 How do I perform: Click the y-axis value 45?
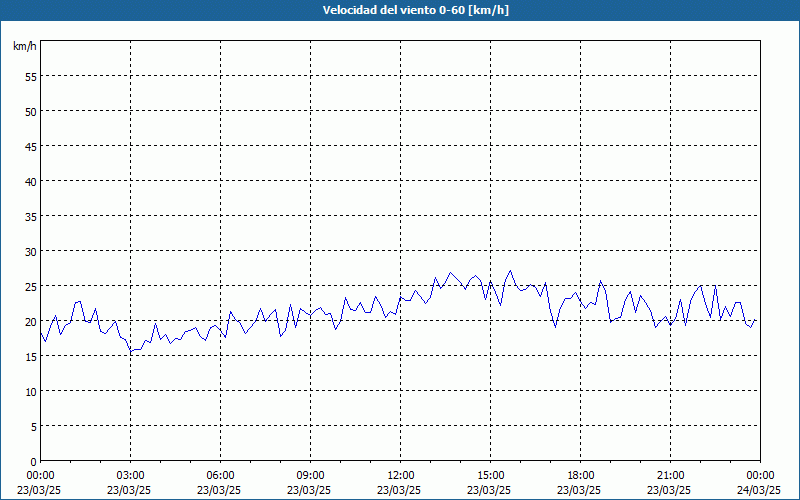tap(31, 146)
